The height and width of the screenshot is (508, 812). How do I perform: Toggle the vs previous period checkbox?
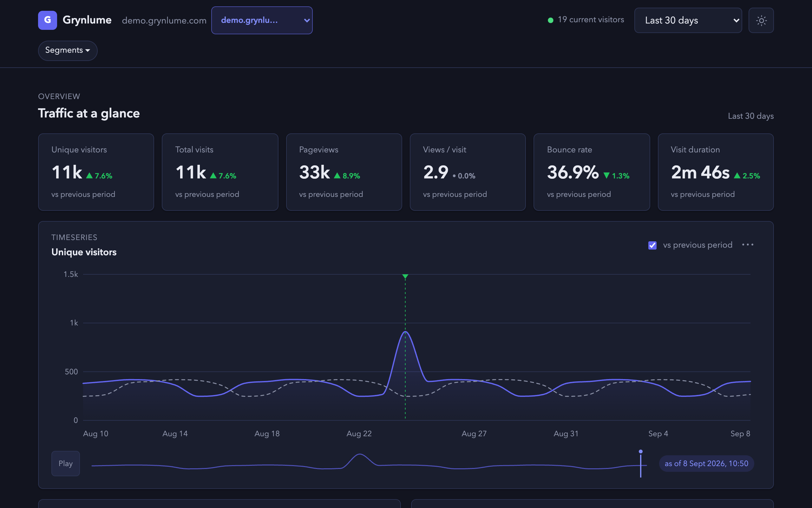coord(652,245)
